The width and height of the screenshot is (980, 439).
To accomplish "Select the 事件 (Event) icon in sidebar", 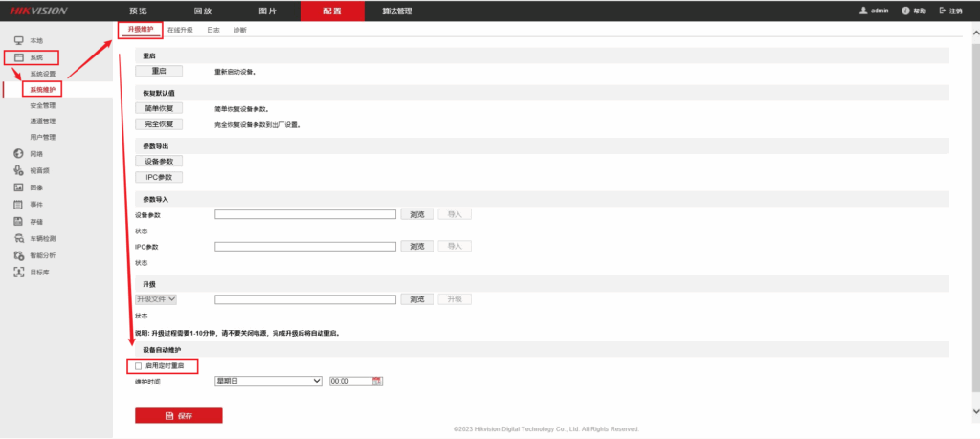I will (18, 205).
